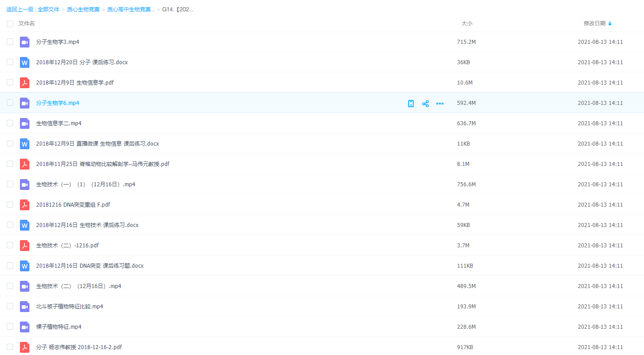Click the PDF icon for 20181216 DNA突变重组 F.pdf

click(x=24, y=205)
